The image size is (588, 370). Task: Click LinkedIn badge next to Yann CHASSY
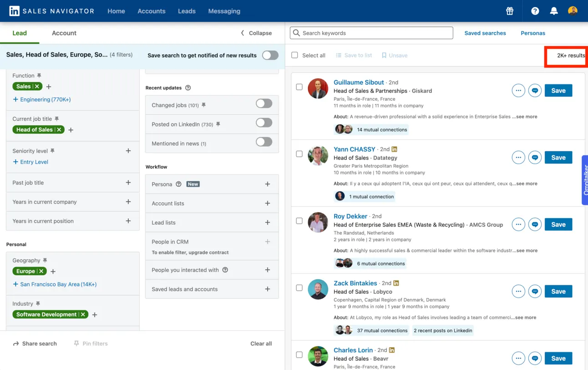394,149
